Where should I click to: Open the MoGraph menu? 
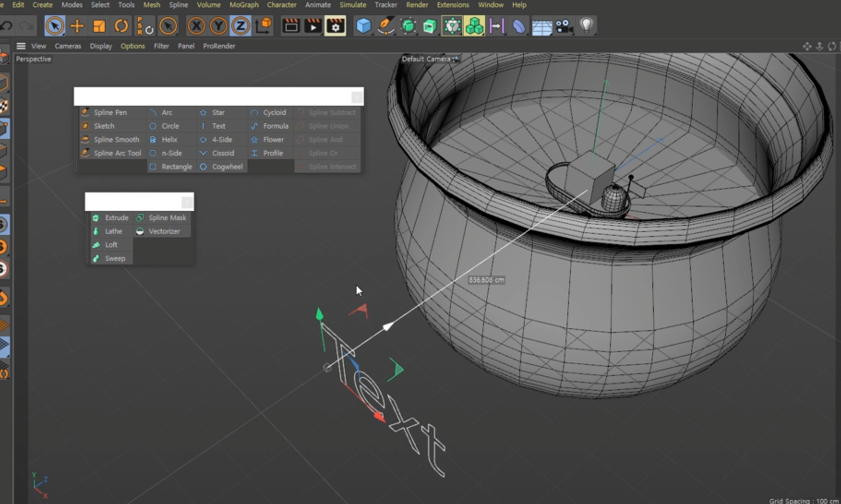coord(244,5)
